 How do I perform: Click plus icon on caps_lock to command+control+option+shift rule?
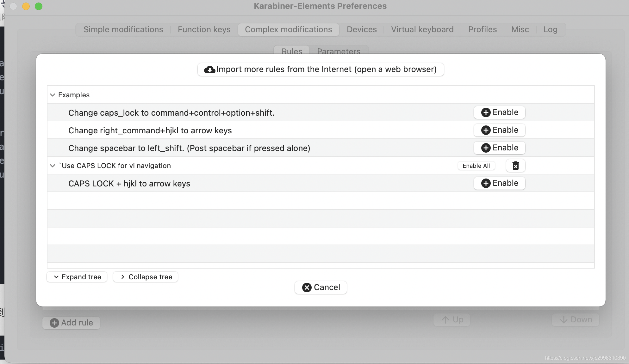click(x=486, y=112)
